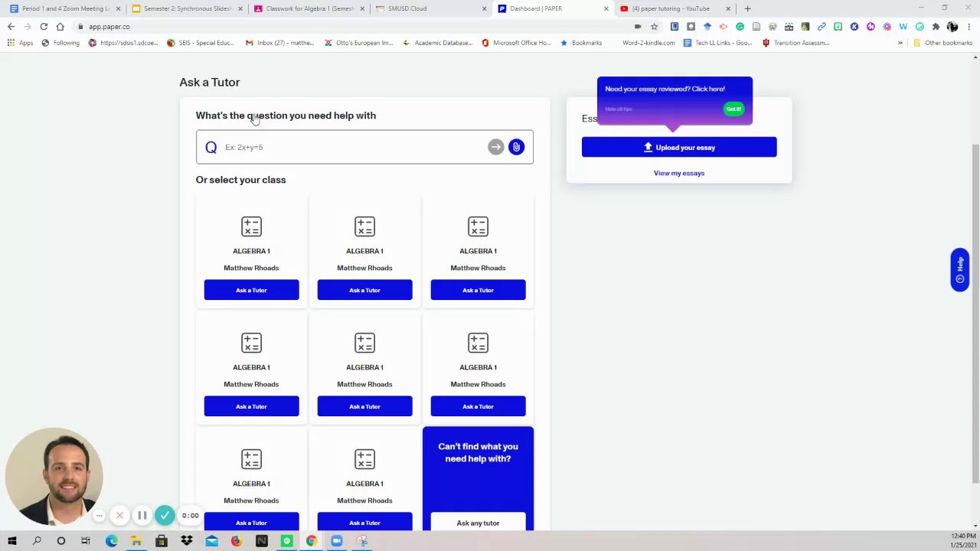Click Ask a Tutor on first-row middle card
Image resolution: width=980 pixels, height=551 pixels.
(x=364, y=290)
